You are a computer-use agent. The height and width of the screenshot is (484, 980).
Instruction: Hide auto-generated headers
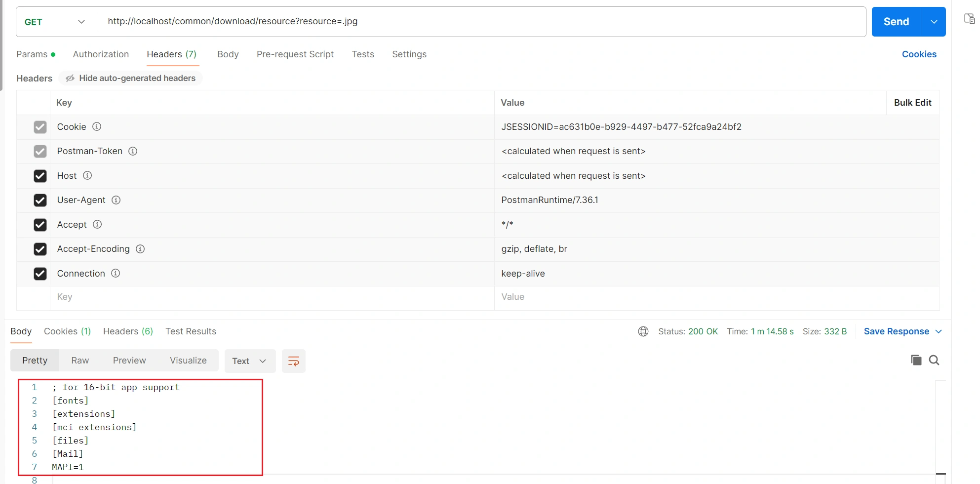(x=131, y=78)
